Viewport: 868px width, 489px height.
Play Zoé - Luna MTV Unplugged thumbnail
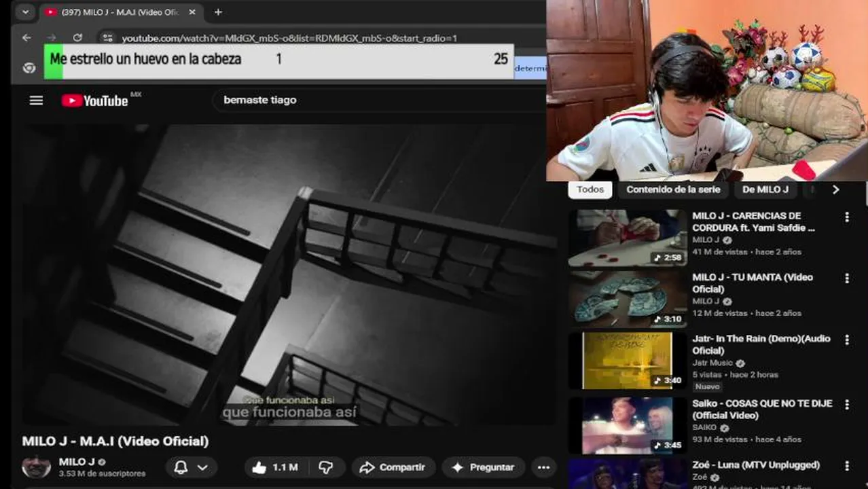coord(628,473)
